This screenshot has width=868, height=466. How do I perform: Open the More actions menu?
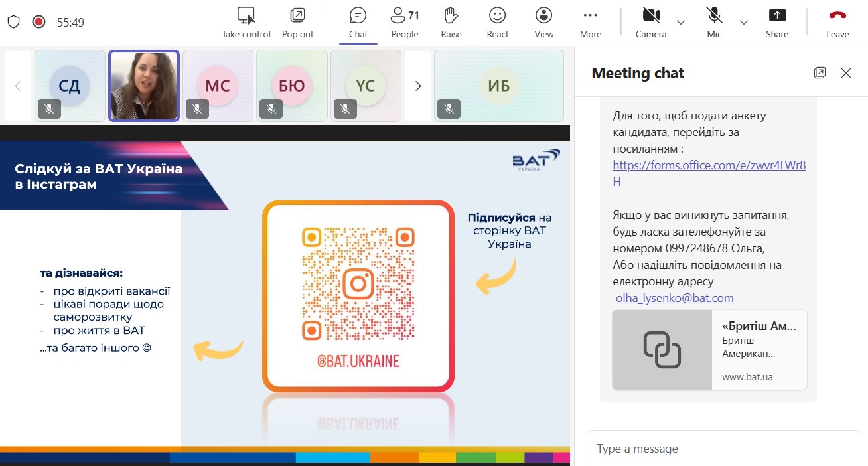tap(590, 22)
